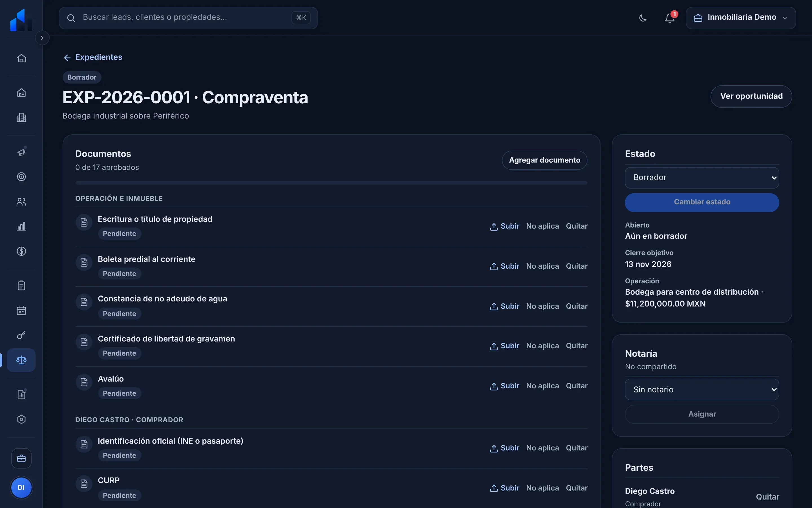Open the Inmobiliaria Demo organization dropdown
The width and height of the screenshot is (812, 508).
[741, 18]
